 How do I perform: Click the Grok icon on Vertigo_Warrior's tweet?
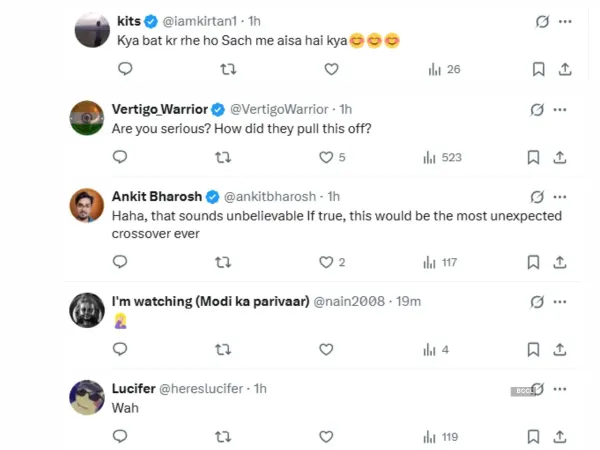[x=538, y=108]
